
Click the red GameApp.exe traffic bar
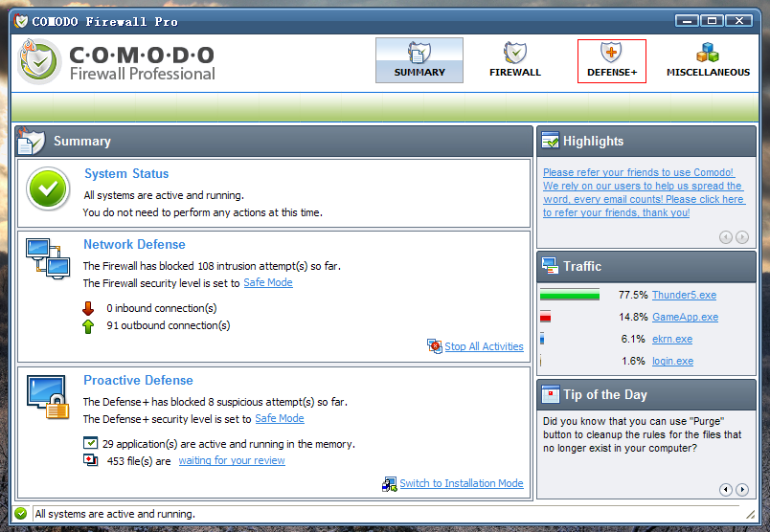point(545,317)
